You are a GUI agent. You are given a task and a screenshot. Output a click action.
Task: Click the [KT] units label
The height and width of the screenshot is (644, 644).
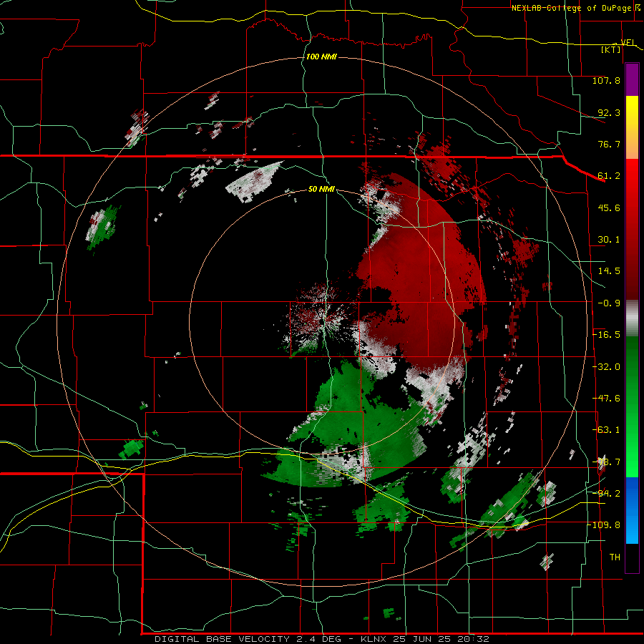tap(611, 49)
